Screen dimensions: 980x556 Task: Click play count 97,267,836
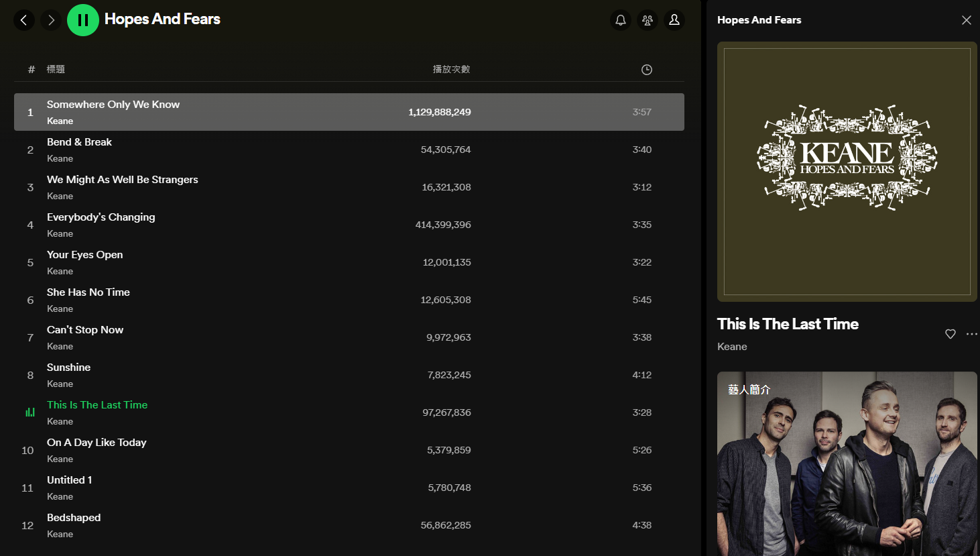(x=446, y=412)
